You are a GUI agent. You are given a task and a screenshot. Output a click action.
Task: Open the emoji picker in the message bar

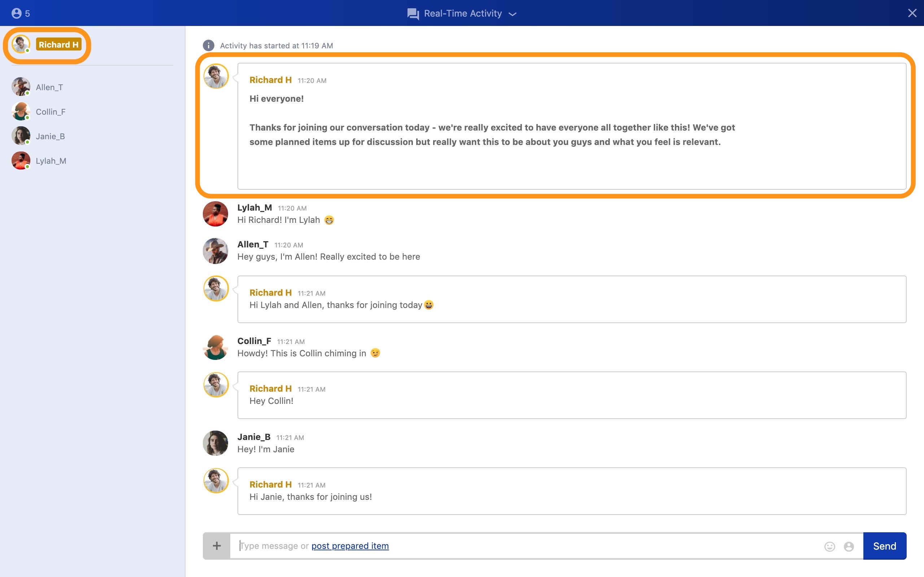point(829,546)
